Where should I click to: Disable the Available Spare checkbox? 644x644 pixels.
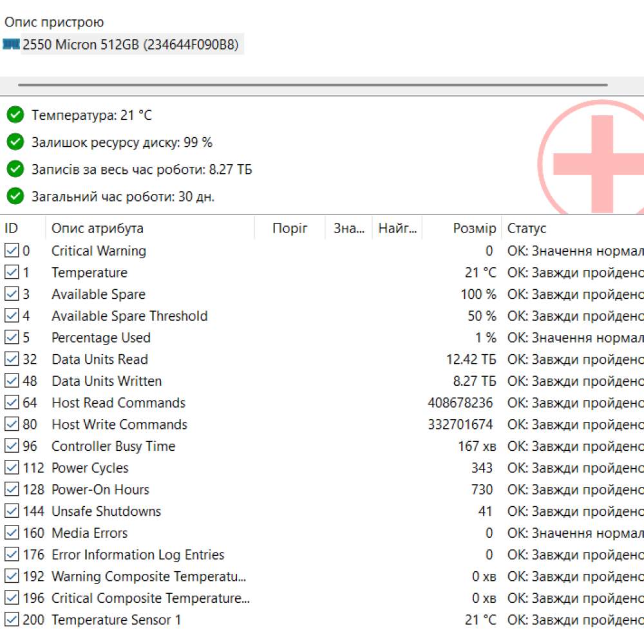(x=12, y=294)
